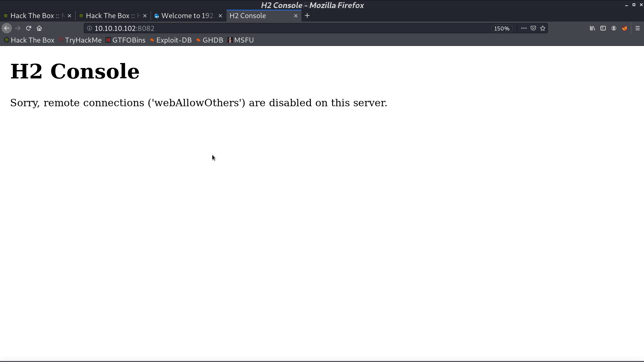
Task: Open the Firefox account menu
Action: (x=614, y=28)
